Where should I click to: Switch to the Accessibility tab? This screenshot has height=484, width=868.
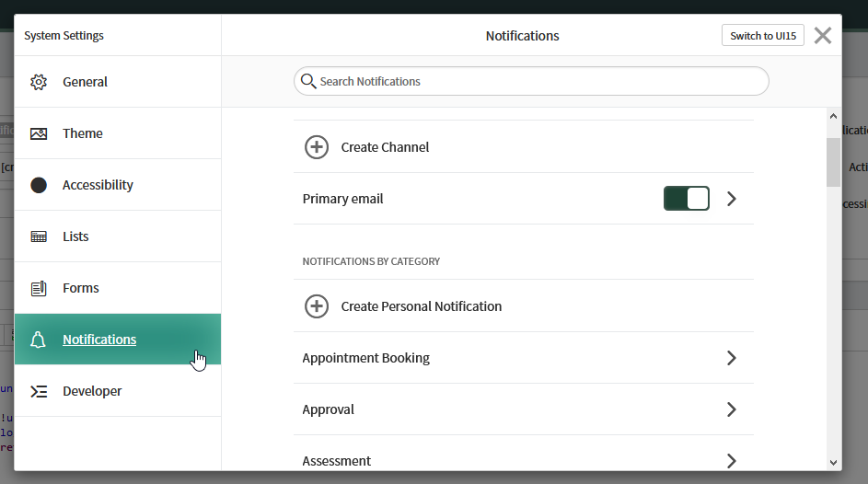click(118, 185)
